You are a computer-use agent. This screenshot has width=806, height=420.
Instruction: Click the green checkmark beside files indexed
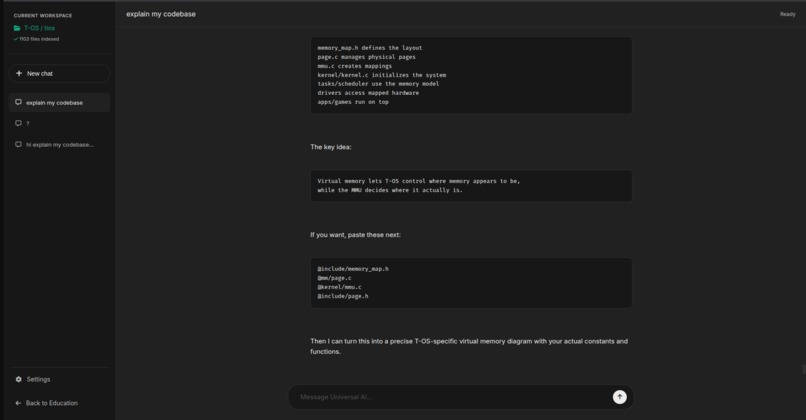(x=15, y=39)
